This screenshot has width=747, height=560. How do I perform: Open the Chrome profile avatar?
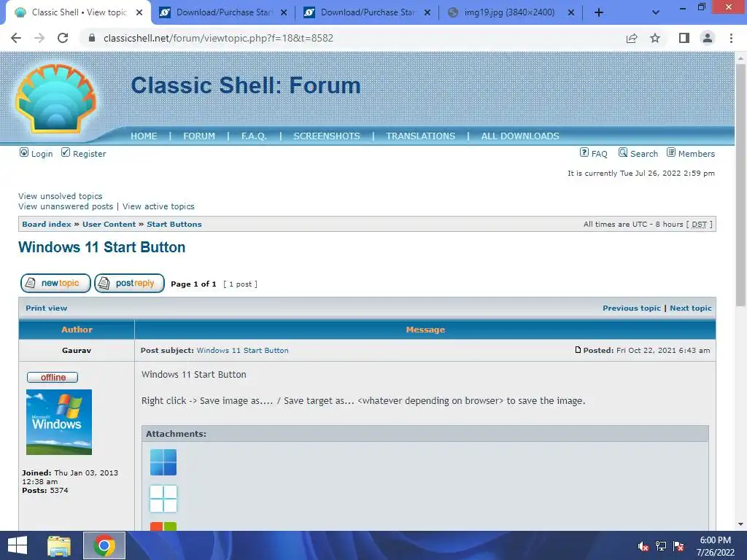pyautogui.click(x=708, y=38)
